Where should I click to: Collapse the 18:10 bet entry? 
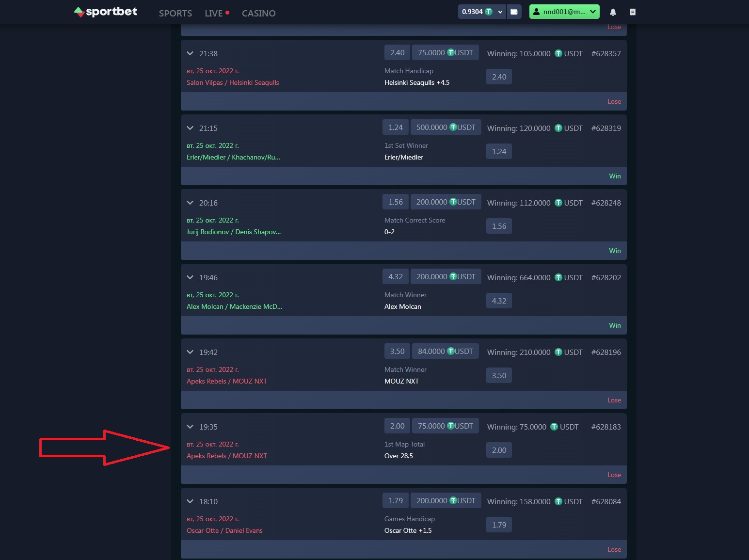click(x=190, y=501)
